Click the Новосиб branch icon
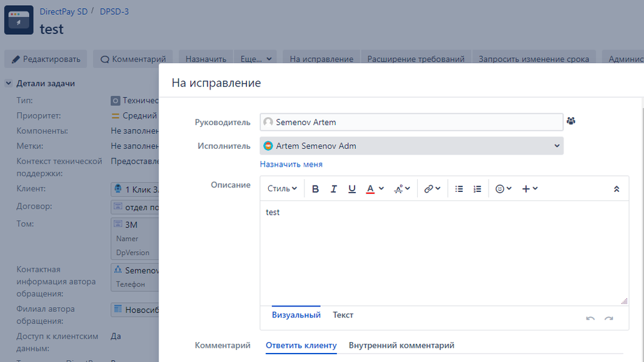Viewport: 644px width, 362px height. [x=118, y=309]
